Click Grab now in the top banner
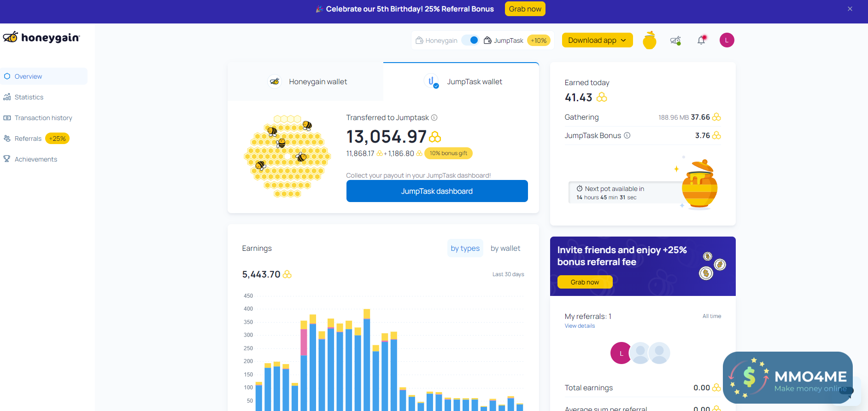The height and width of the screenshot is (411, 868). (525, 9)
